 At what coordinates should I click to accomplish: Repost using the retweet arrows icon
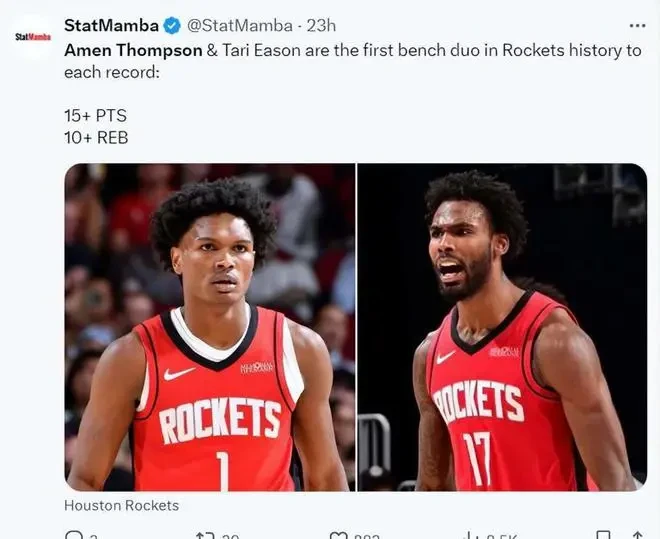coord(206,535)
